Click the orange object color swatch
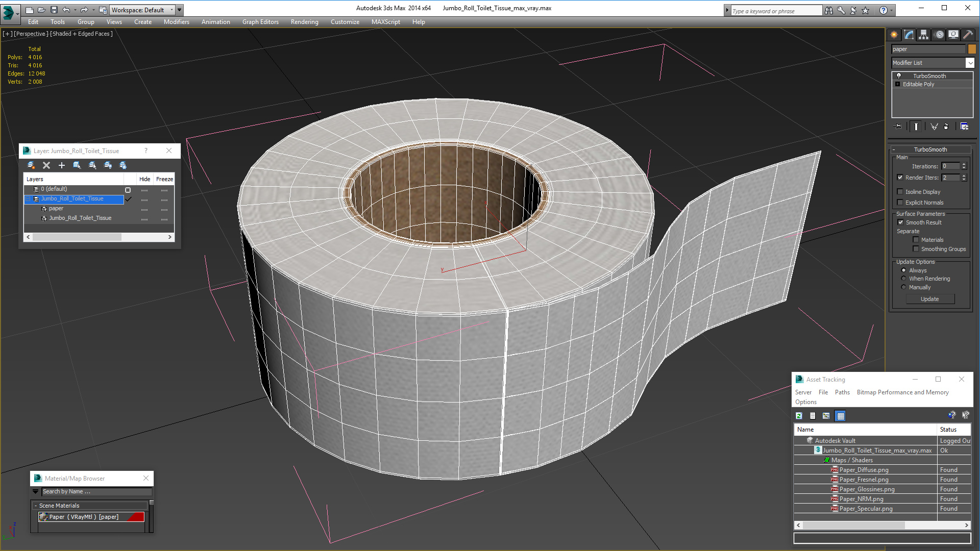Screen dimensions: 980x551 pyautogui.click(x=972, y=49)
